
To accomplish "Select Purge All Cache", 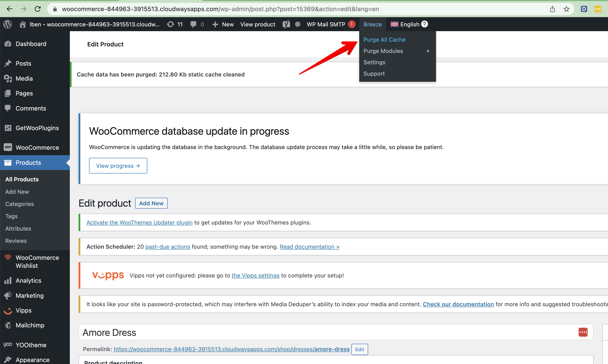I will [x=384, y=40].
